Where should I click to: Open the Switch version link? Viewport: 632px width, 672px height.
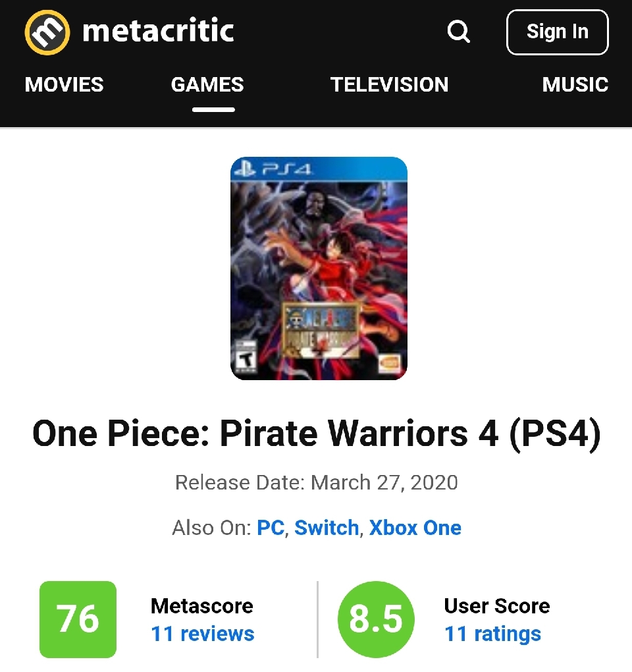click(326, 528)
